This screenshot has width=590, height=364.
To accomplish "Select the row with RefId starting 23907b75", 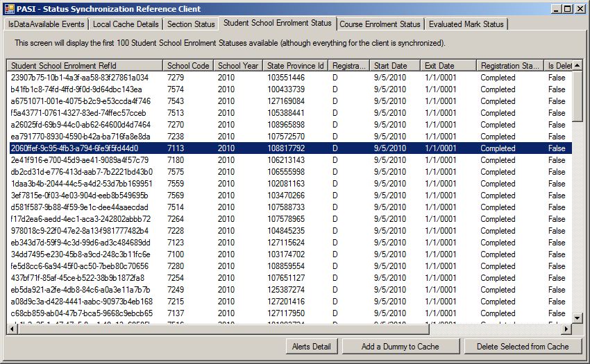I will tap(80, 78).
